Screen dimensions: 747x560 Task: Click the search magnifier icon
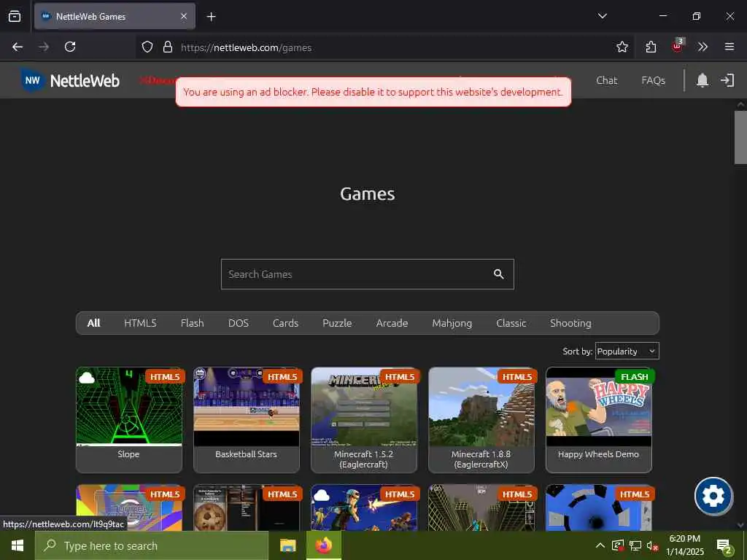click(498, 274)
